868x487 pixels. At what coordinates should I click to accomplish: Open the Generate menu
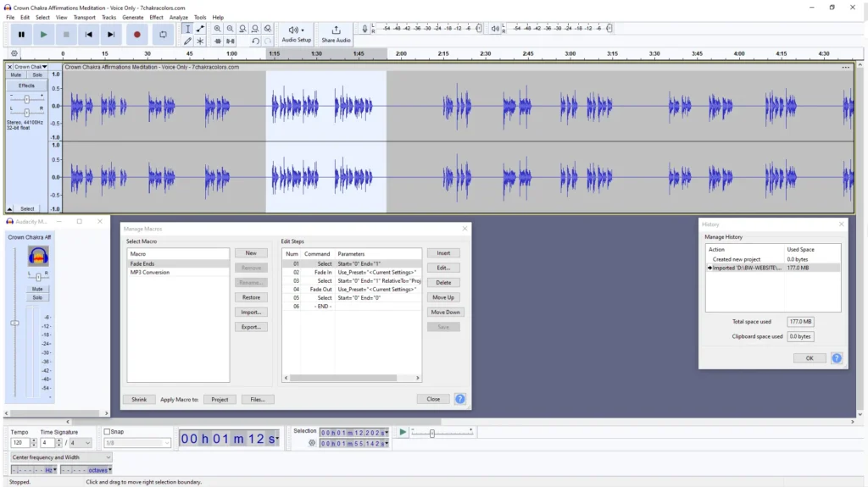coord(132,17)
